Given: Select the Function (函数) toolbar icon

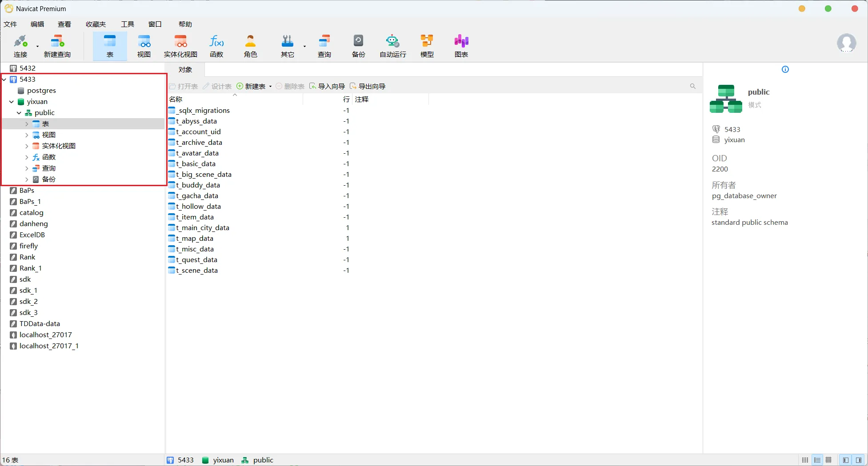Looking at the screenshot, I should click(216, 46).
